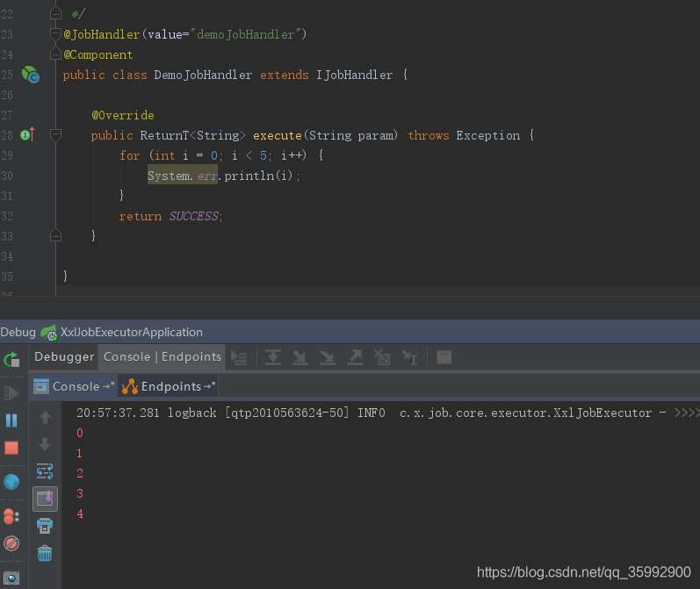
Task: Click the "demoJobHandler" string value
Action: (x=245, y=34)
